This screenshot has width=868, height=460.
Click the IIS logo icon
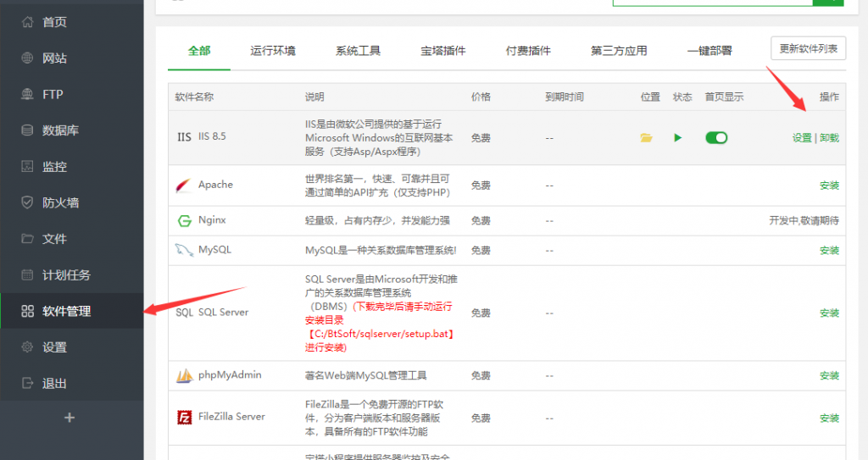pyautogui.click(x=184, y=136)
